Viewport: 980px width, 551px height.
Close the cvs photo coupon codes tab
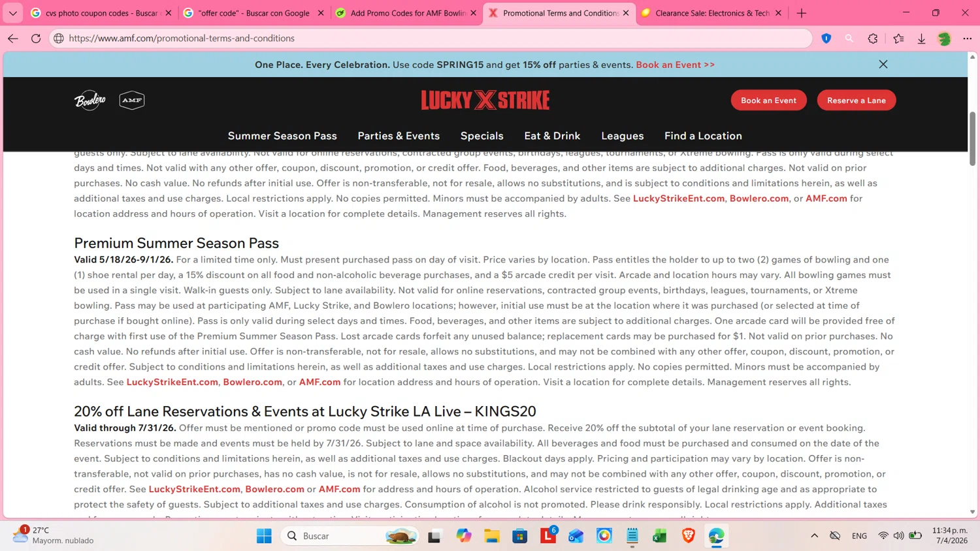pos(169,13)
